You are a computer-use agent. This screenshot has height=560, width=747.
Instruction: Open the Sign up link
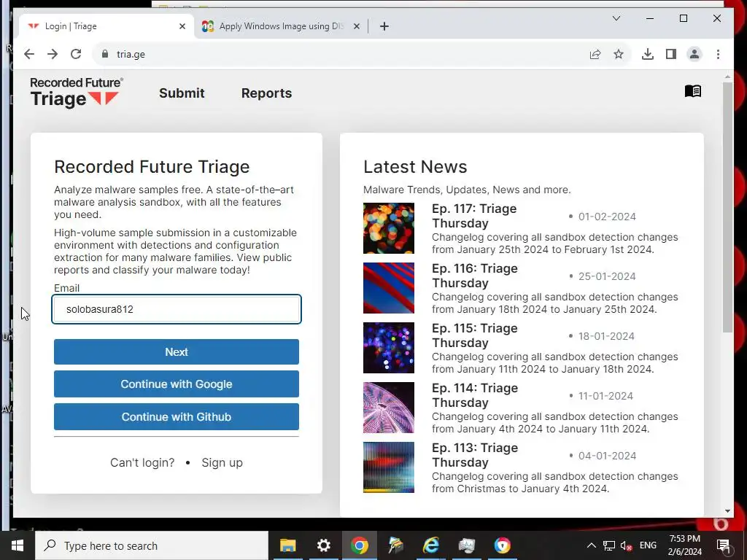(x=222, y=462)
